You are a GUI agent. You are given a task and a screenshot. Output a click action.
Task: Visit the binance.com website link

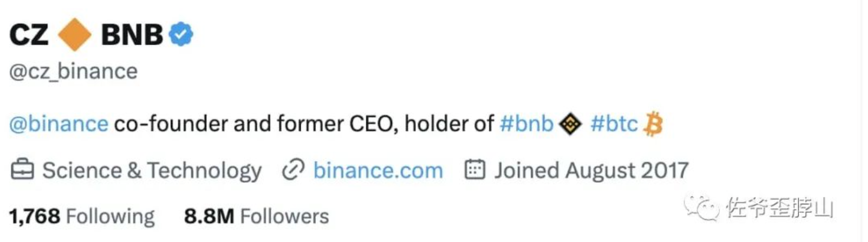(378, 171)
